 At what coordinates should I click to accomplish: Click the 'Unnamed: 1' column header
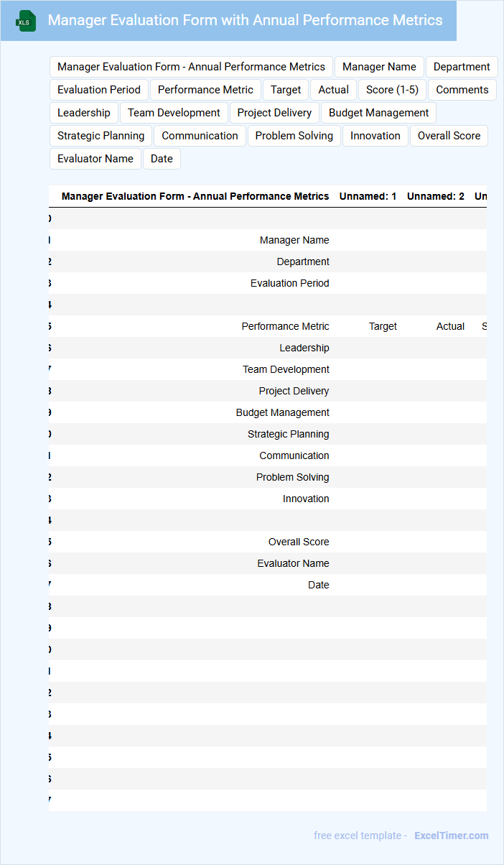click(x=368, y=196)
